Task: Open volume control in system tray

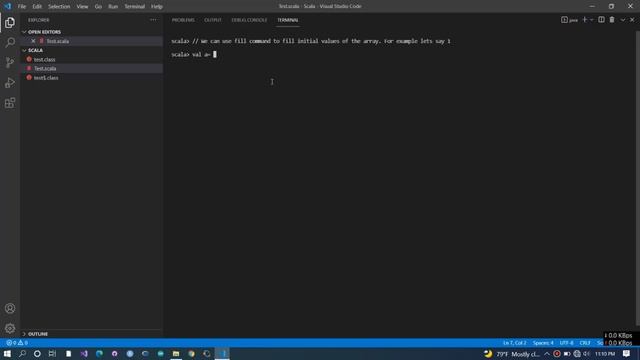Action: (x=587, y=354)
